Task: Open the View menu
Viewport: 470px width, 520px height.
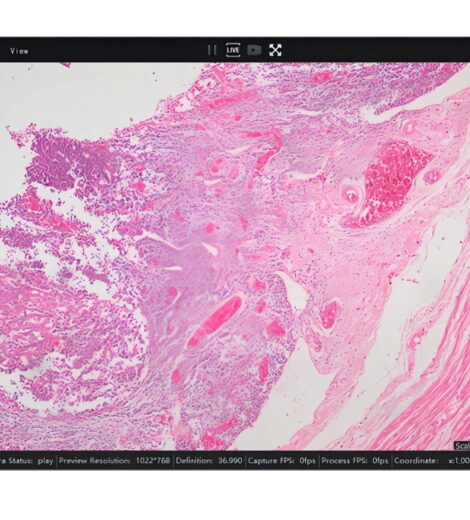Action: tap(19, 51)
